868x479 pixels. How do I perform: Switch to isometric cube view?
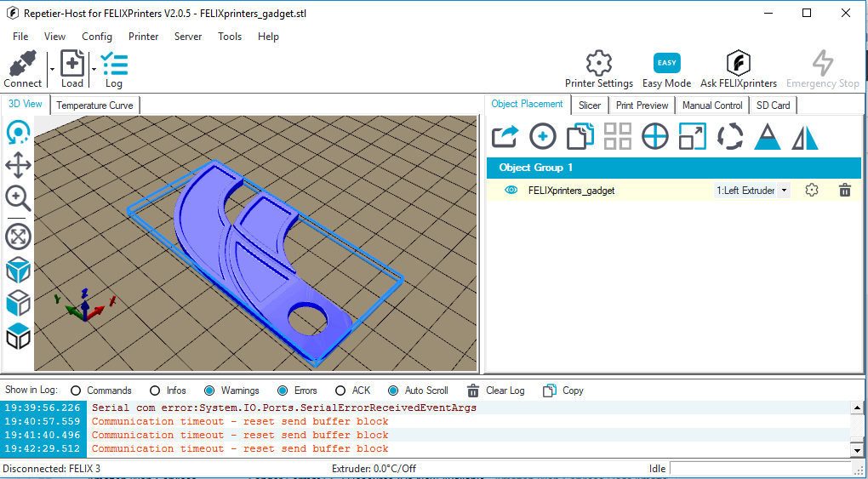point(18,270)
